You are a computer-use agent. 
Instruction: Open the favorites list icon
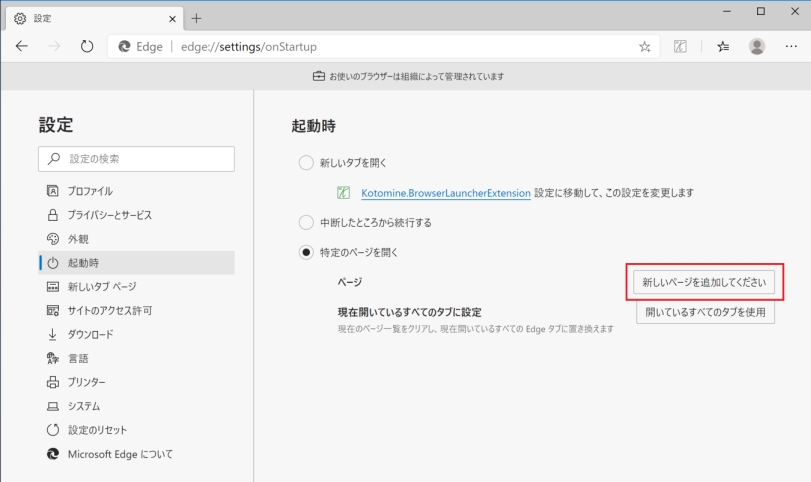click(x=723, y=47)
